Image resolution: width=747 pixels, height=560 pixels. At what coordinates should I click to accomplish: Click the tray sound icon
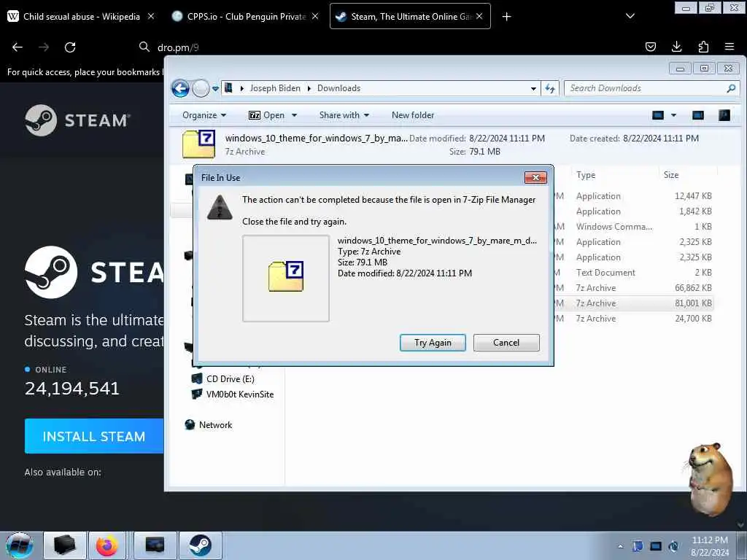673,546
